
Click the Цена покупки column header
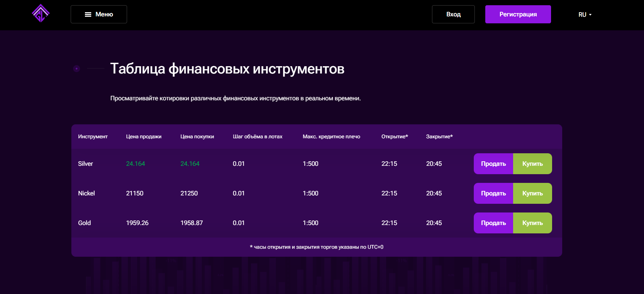[x=197, y=137]
